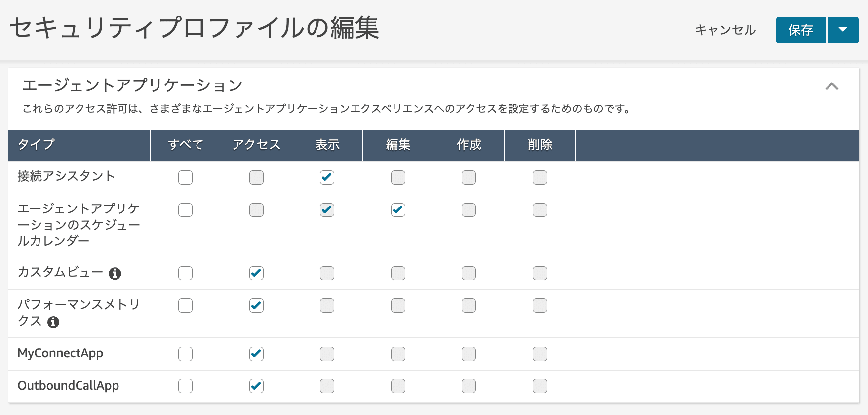Screen dimensions: 868x415
Task: Enable すべて for OutboundCallApp
Action: [x=185, y=386]
